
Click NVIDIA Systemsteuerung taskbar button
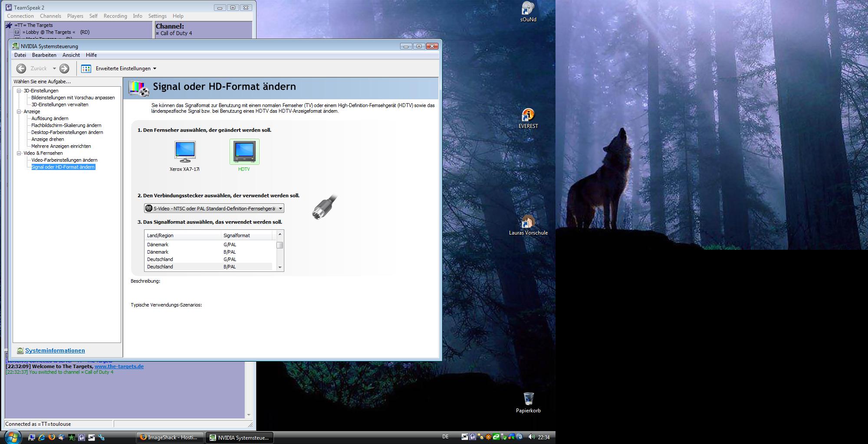point(240,437)
